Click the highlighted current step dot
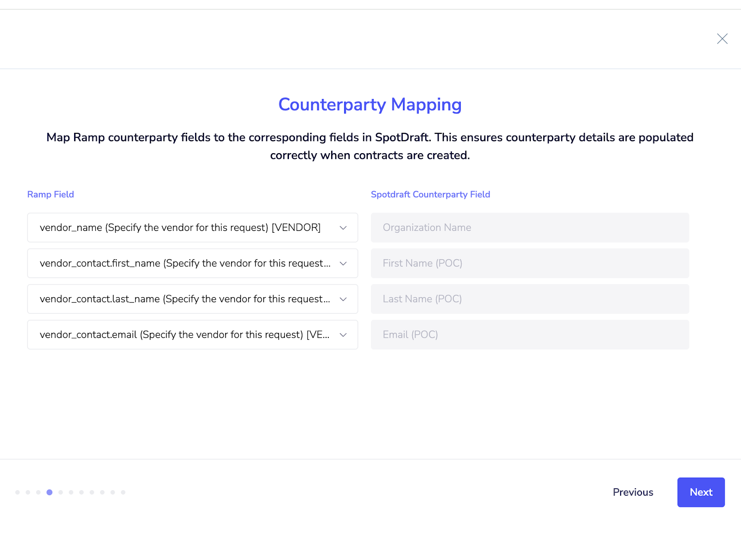741x560 pixels. pos(50,492)
